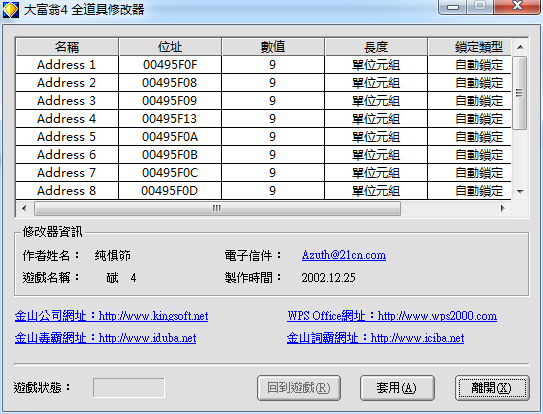
Task: Click 自動鎖定 lock type in Address 3 row
Action: coord(470,101)
